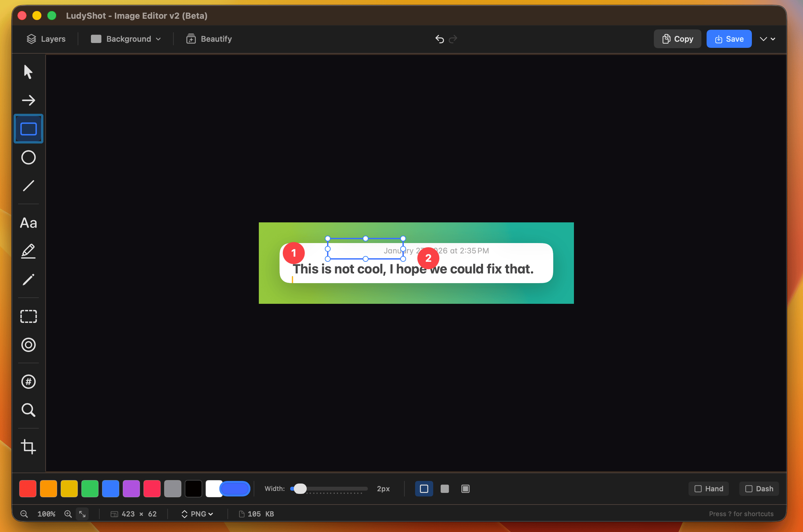The width and height of the screenshot is (803, 532).
Task: Pick the line drawing tool
Action: tap(28, 185)
